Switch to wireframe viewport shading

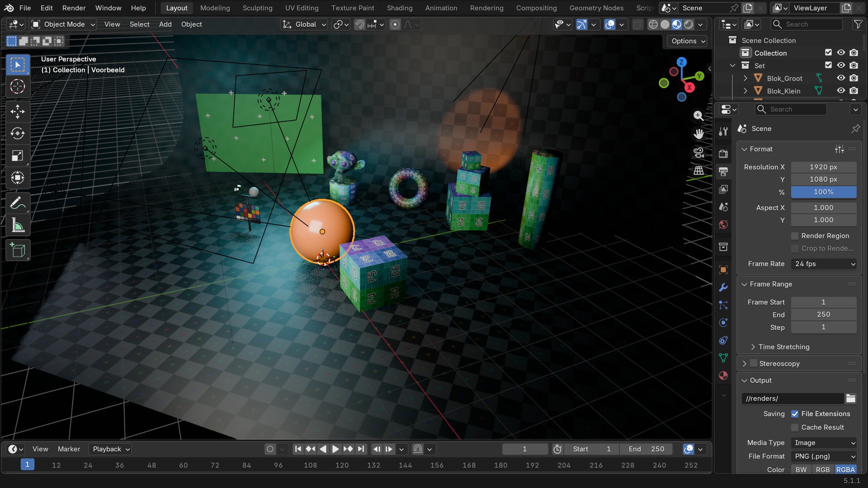tap(653, 24)
